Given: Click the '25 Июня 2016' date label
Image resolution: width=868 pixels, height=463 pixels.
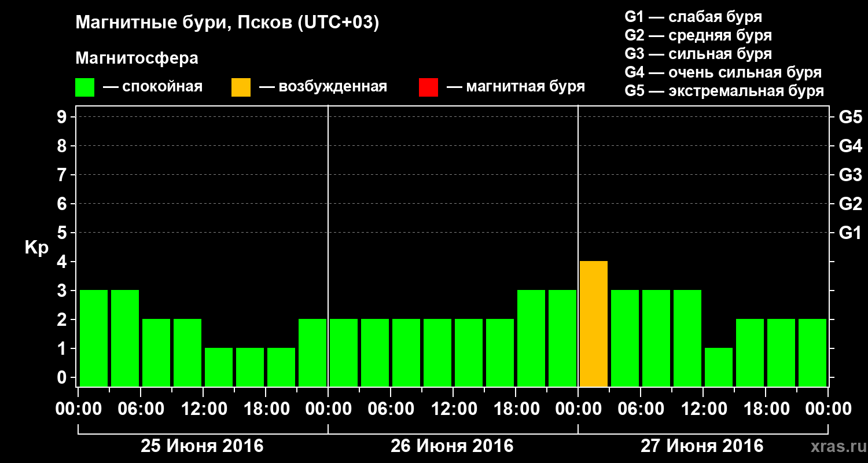Looking at the screenshot, I should click(x=203, y=446).
